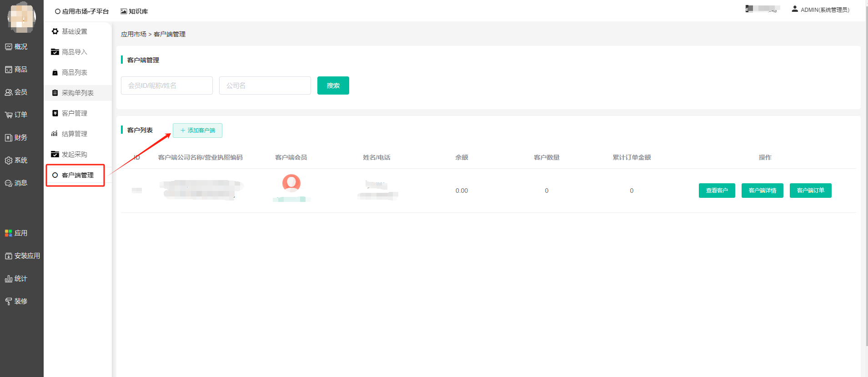Open the 统计 statistics chart icon
Image resolution: width=868 pixels, height=377 pixels.
9,279
